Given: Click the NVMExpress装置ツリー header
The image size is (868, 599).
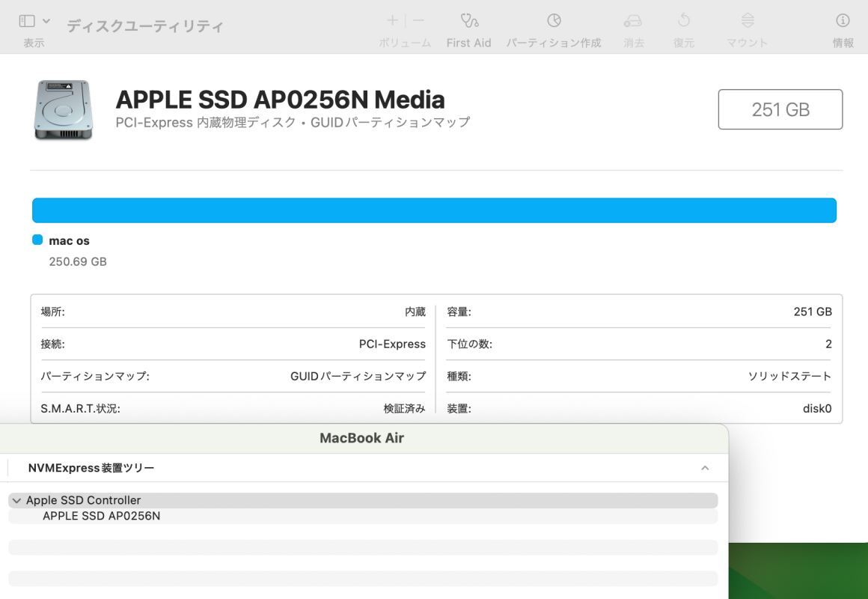Looking at the screenshot, I should [91, 468].
